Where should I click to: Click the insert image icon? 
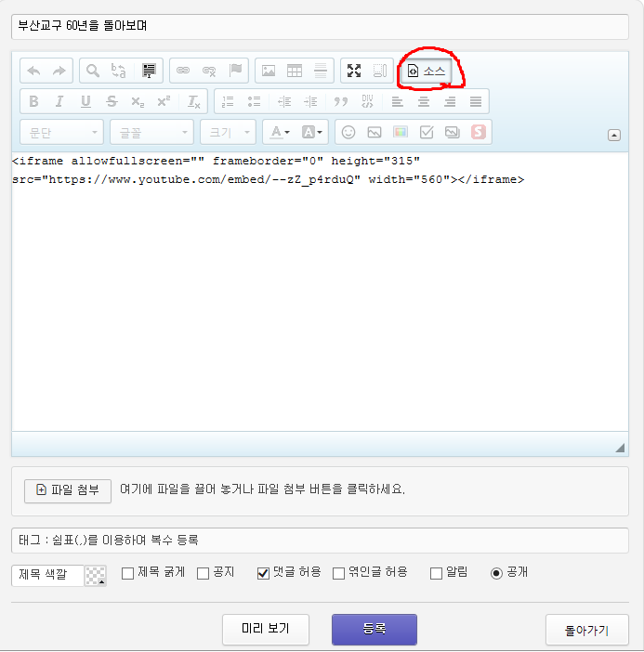click(x=269, y=71)
